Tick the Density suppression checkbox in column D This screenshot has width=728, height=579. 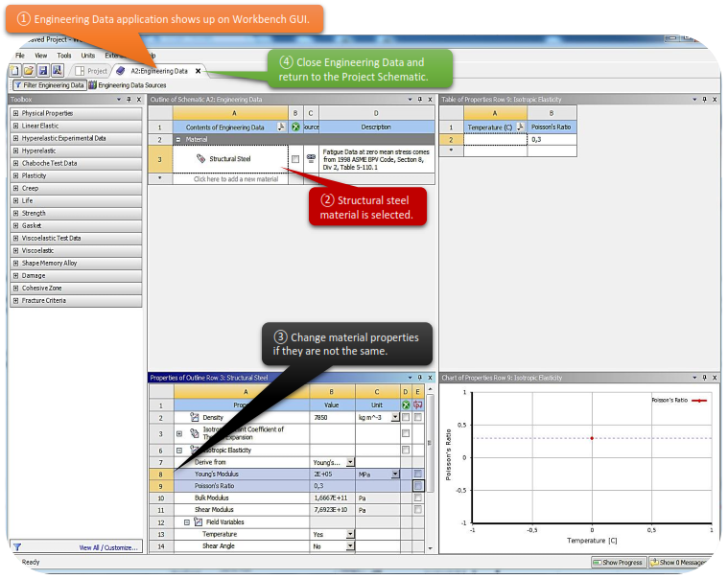(406, 418)
